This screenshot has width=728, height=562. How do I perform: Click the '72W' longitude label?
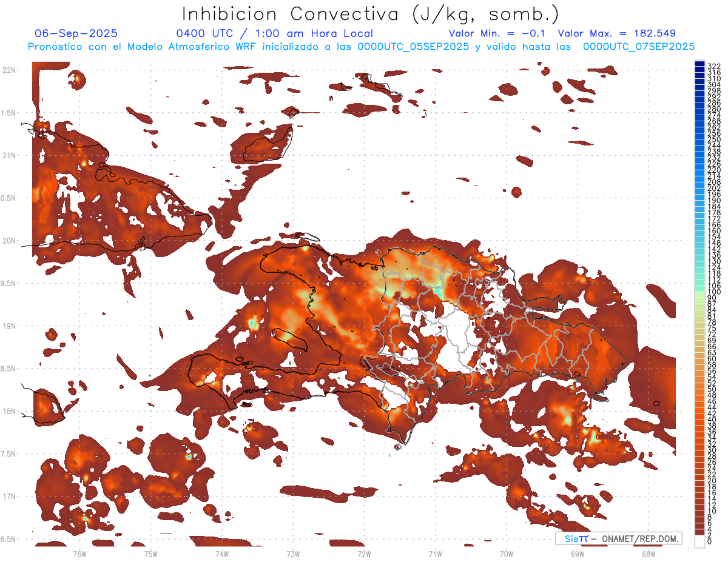[364, 554]
